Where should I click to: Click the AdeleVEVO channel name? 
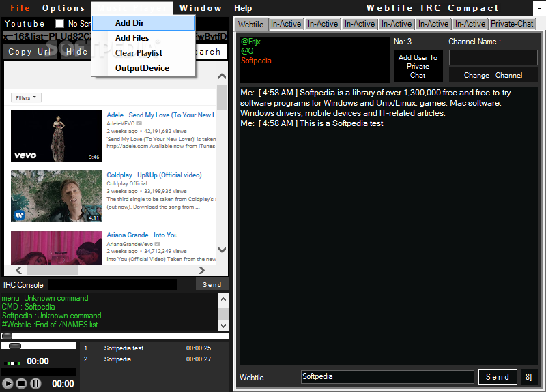coord(121,123)
